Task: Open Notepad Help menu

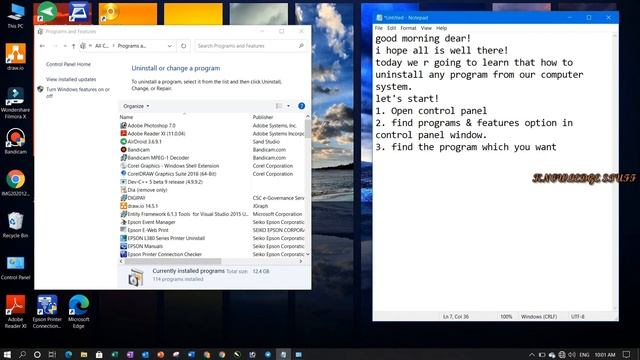Action: 441,28
